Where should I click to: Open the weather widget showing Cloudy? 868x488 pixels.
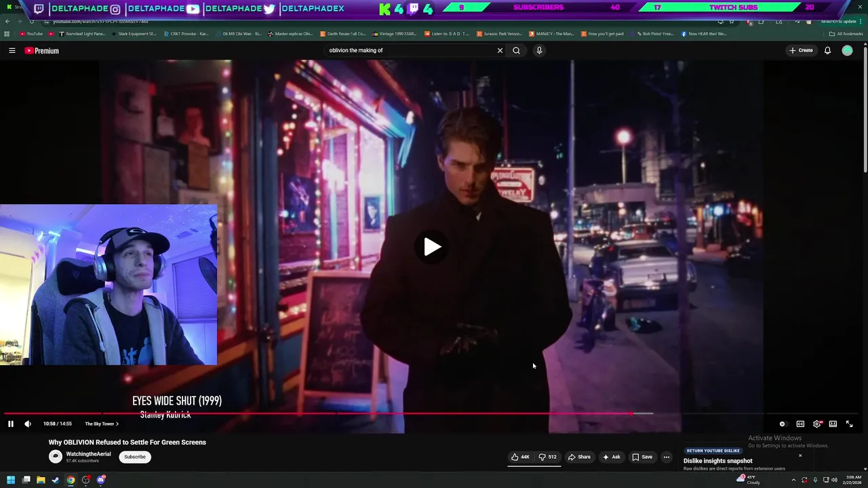coord(749,480)
